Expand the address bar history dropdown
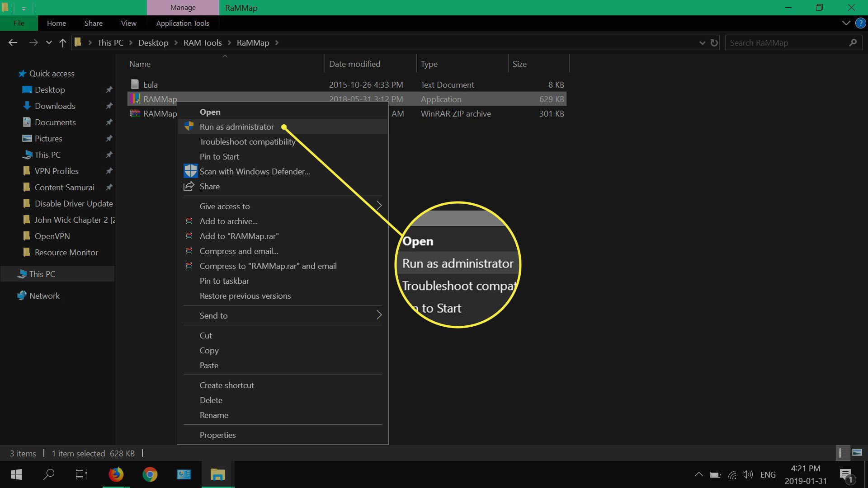 click(x=702, y=43)
